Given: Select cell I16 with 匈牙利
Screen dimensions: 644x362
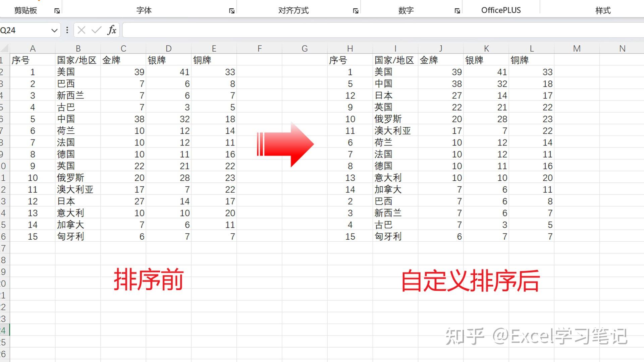Looking at the screenshot, I should [395, 236].
